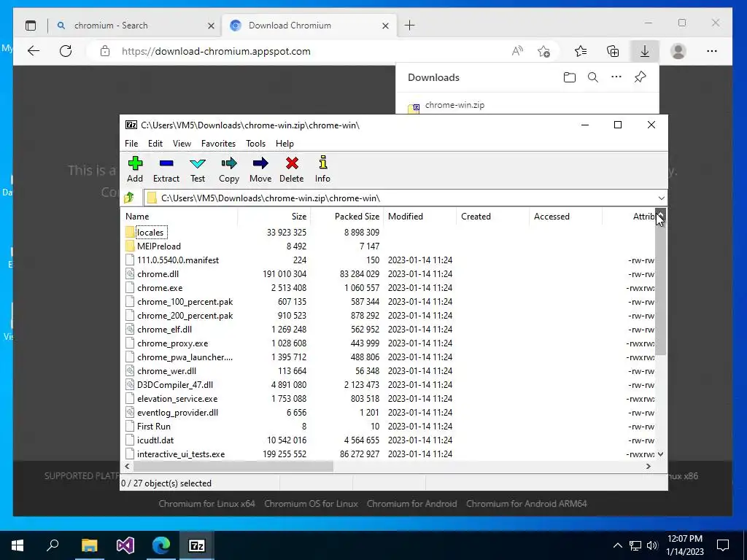Search downloads in the Downloads panel
Viewport: 747px width, 560px height.
click(x=592, y=77)
